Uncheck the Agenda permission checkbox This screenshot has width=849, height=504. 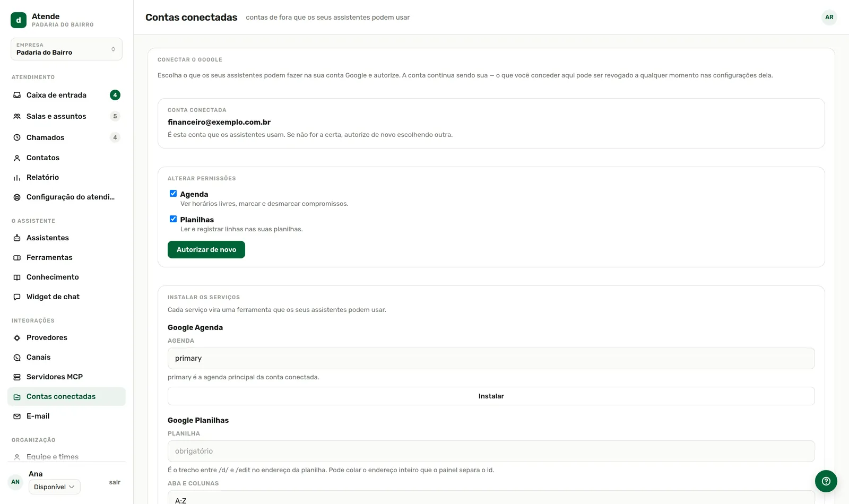point(173,194)
